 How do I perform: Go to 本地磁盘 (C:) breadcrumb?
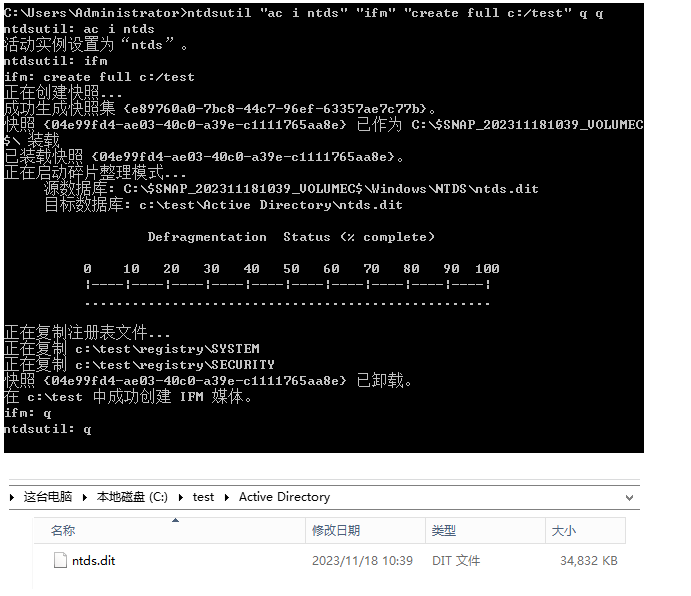[132, 497]
